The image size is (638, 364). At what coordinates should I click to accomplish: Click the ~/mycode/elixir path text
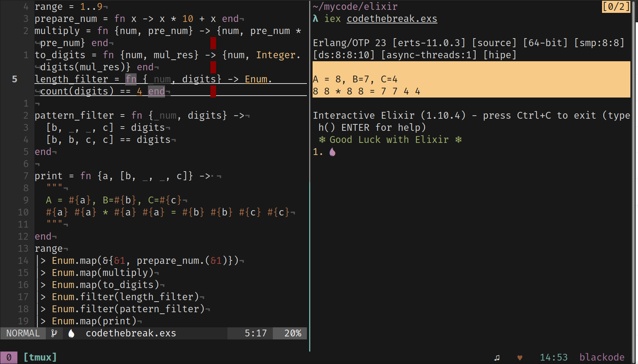tap(355, 6)
